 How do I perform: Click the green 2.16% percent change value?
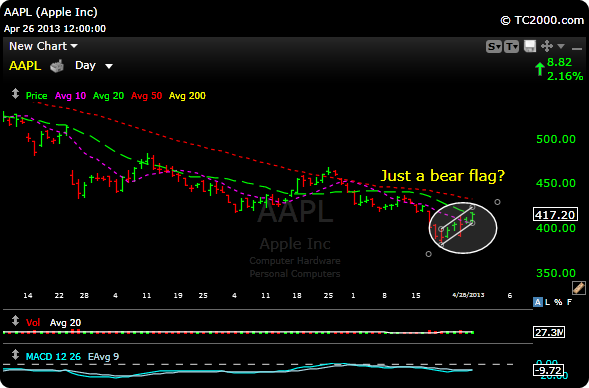pos(565,76)
